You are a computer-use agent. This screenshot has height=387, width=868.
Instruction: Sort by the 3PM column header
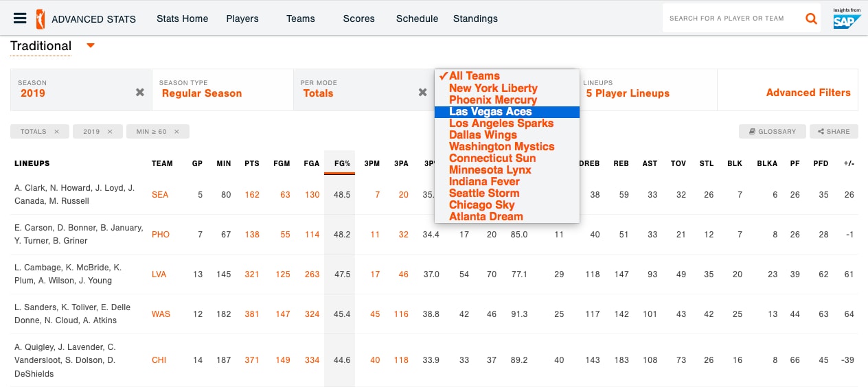(372, 163)
